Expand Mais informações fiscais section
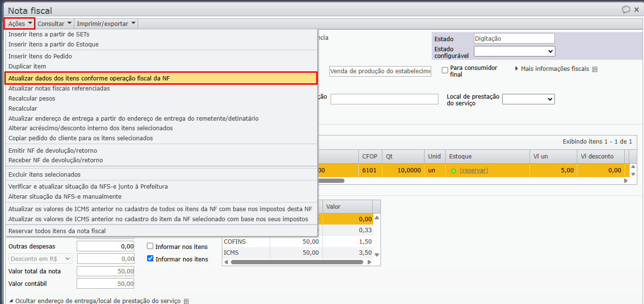The height and width of the screenshot is (304, 644). click(x=552, y=69)
